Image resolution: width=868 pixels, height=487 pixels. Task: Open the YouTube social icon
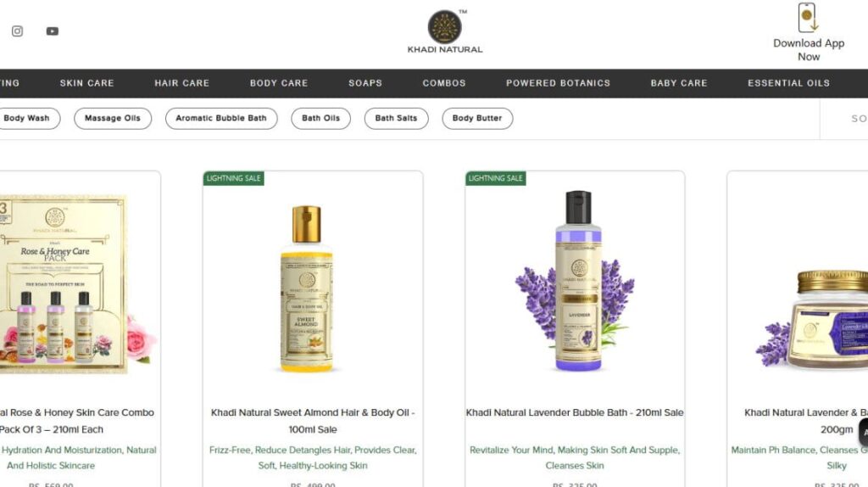coord(52,31)
